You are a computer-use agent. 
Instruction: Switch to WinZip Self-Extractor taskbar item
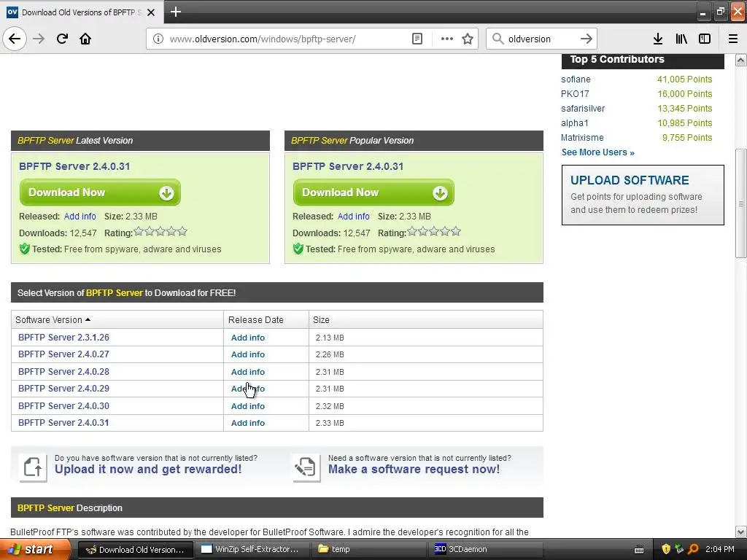(252, 549)
